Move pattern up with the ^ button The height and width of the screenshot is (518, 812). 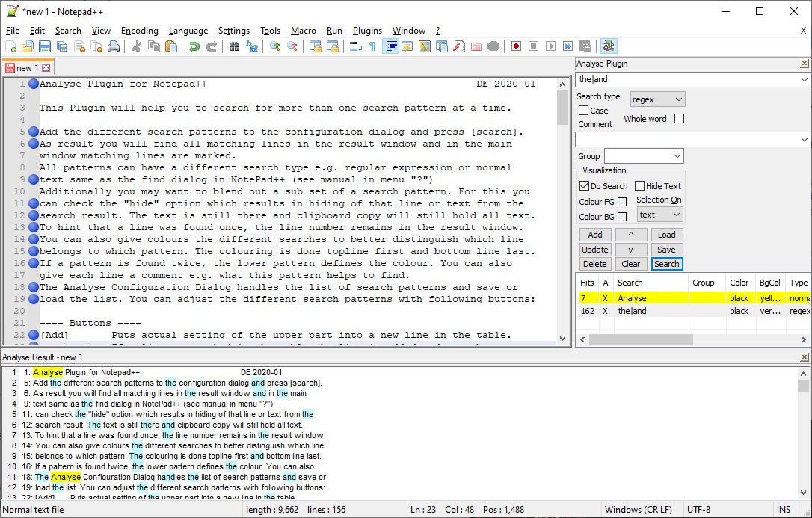[x=631, y=235]
